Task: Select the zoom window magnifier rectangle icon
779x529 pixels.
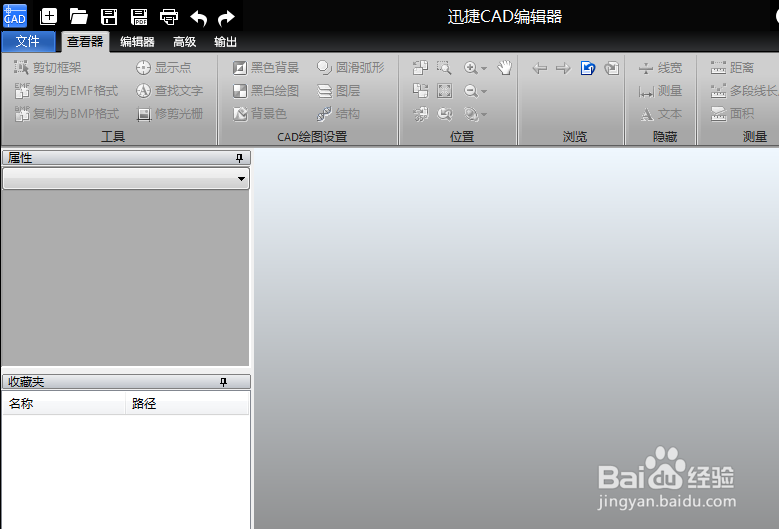Action: click(444, 68)
